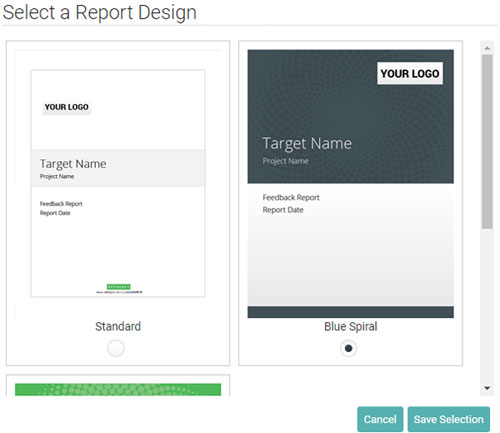
Task: Click the empty scrollbar track below the thumb
Action: [x=487, y=305]
